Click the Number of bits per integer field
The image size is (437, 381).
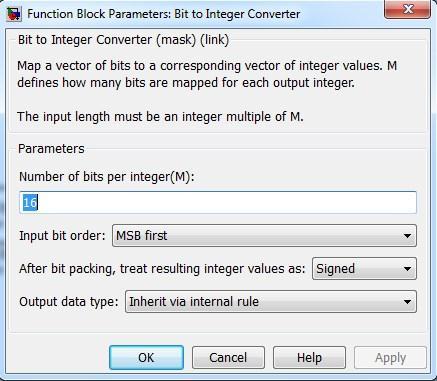[x=218, y=202]
